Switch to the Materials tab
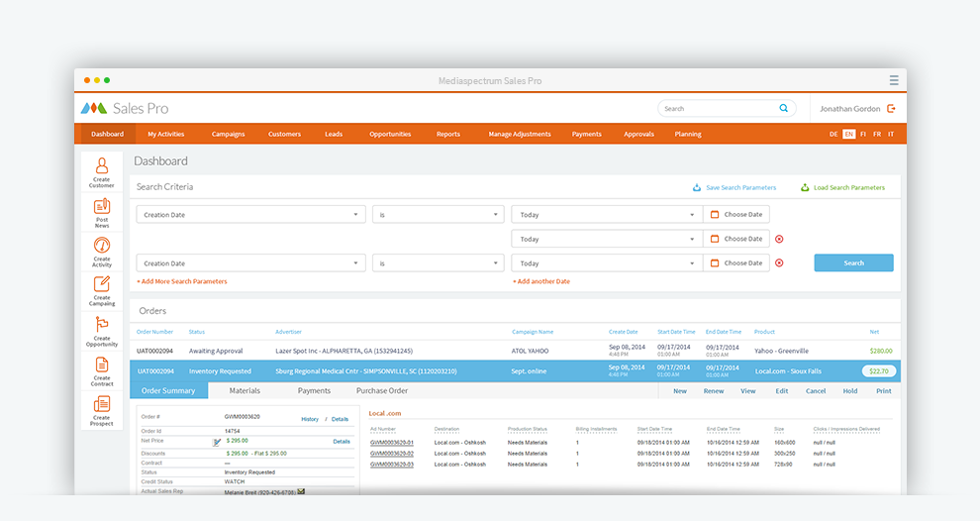980x521 pixels. pos(245,391)
